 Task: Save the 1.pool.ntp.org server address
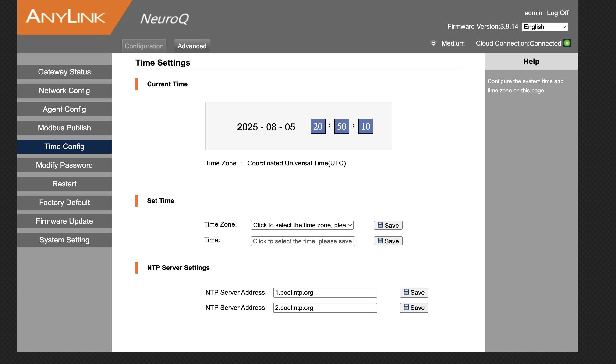(414, 293)
